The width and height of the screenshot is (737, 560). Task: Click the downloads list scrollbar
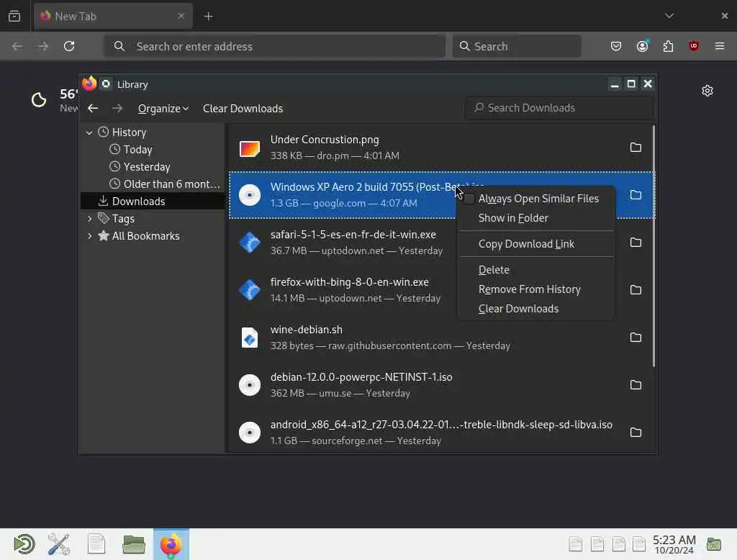click(x=654, y=246)
